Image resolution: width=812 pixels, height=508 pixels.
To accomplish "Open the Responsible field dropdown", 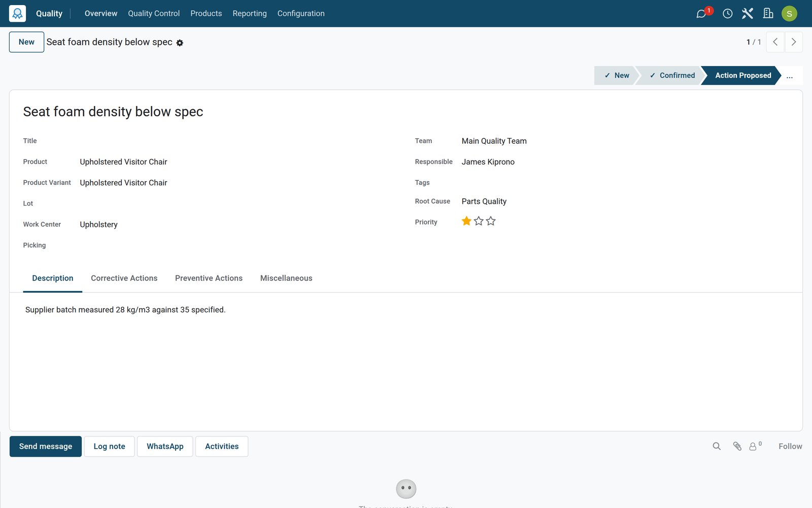I will pos(625,162).
